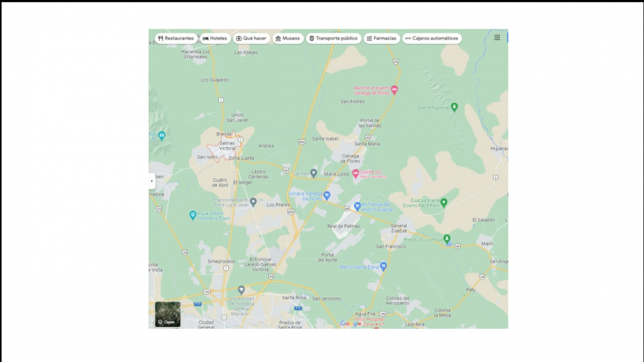Filter by Museos chip
The image size is (644, 362).
click(288, 38)
